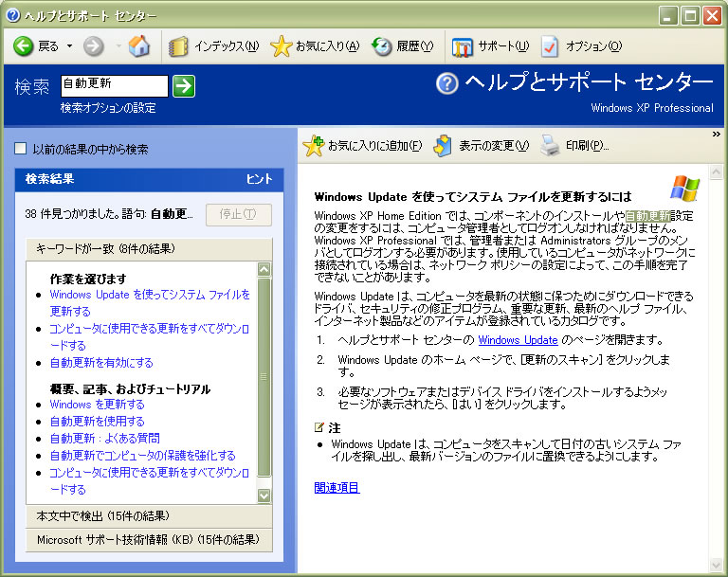
Task: Click the Help question mark icon in title bar
Action: click(x=13, y=15)
